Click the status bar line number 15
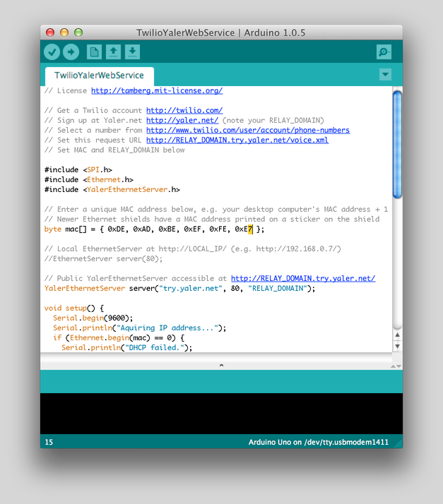 (49, 443)
